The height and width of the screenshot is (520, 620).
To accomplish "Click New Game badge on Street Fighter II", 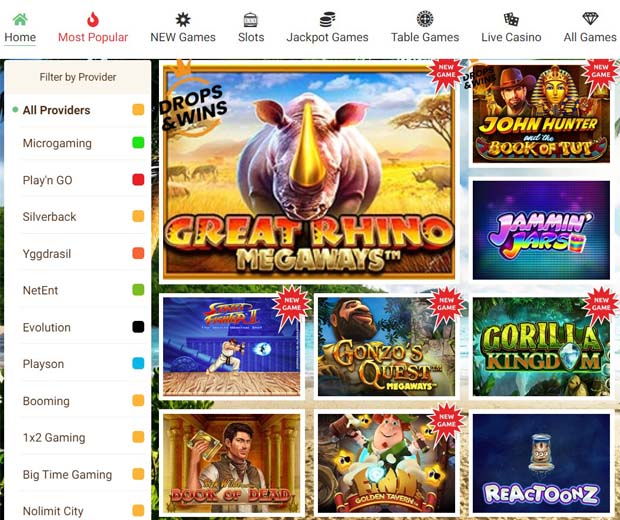I will point(291,306).
